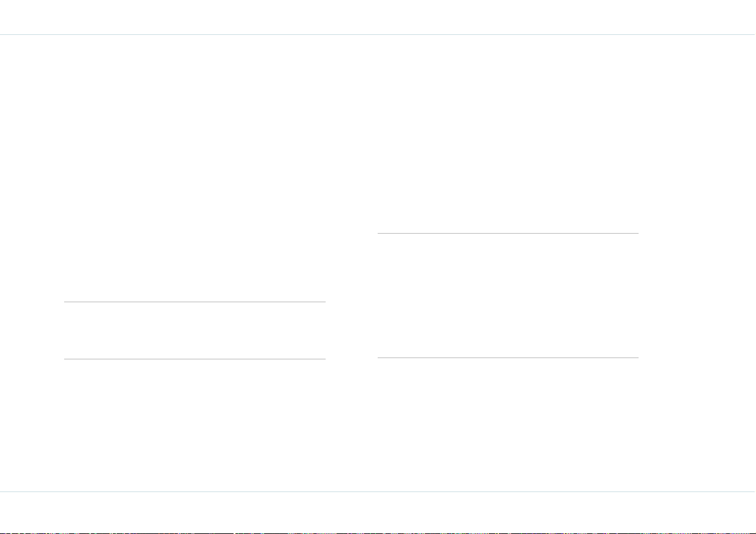
Task: Click blank area below right column's lower divider
Action: [508, 425]
